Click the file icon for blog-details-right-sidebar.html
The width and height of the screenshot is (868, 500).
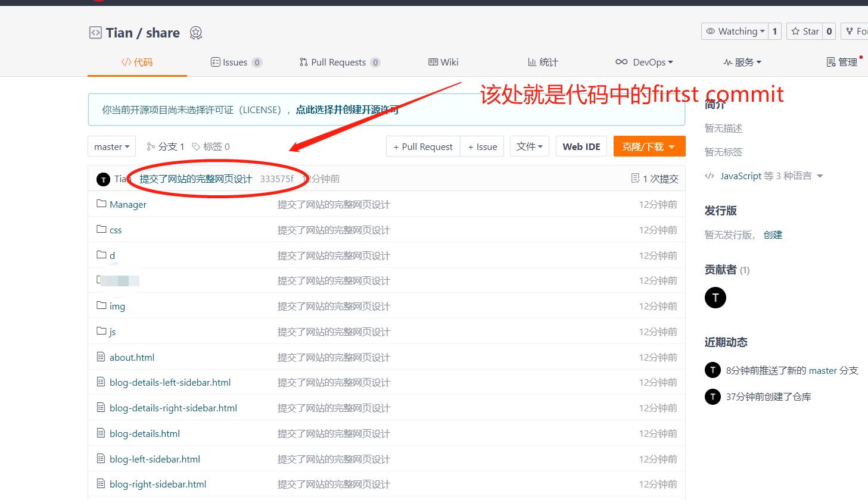(101, 407)
